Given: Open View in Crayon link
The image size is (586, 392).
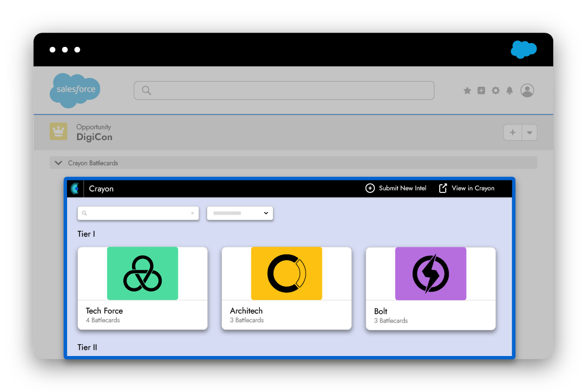Looking at the screenshot, I should (x=467, y=188).
